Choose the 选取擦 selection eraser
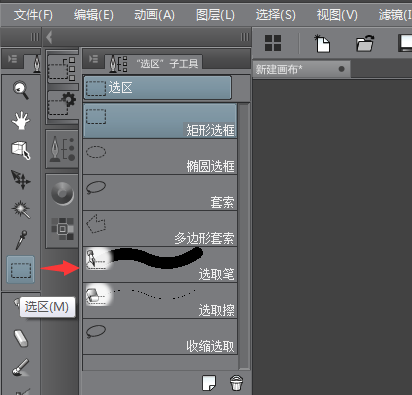412x395 pixels. pos(160,301)
